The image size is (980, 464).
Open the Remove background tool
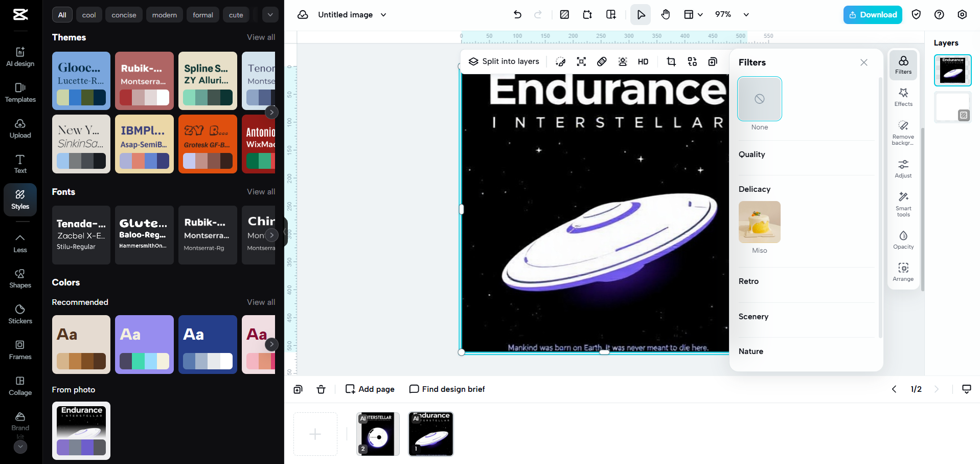point(903,132)
